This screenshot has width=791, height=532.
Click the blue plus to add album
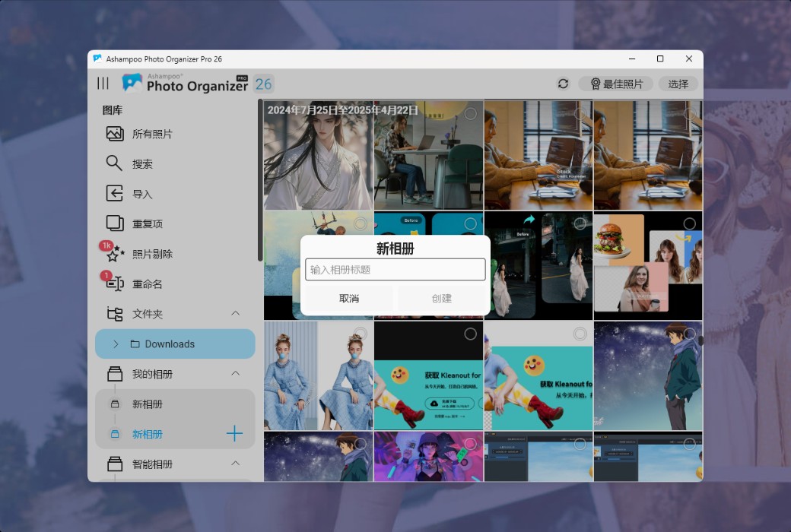coord(233,434)
